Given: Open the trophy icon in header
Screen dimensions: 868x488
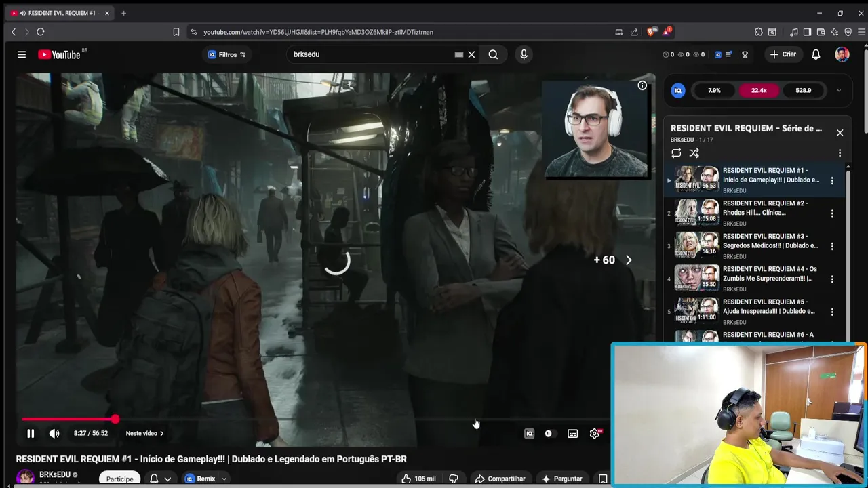Looking at the screenshot, I should pyautogui.click(x=745, y=54).
